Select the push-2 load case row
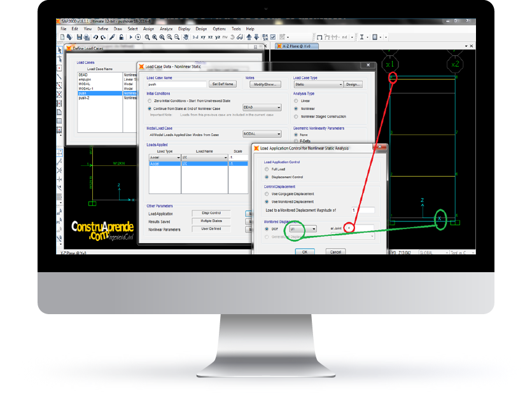Screen dimensions: 532x407 tap(100, 98)
